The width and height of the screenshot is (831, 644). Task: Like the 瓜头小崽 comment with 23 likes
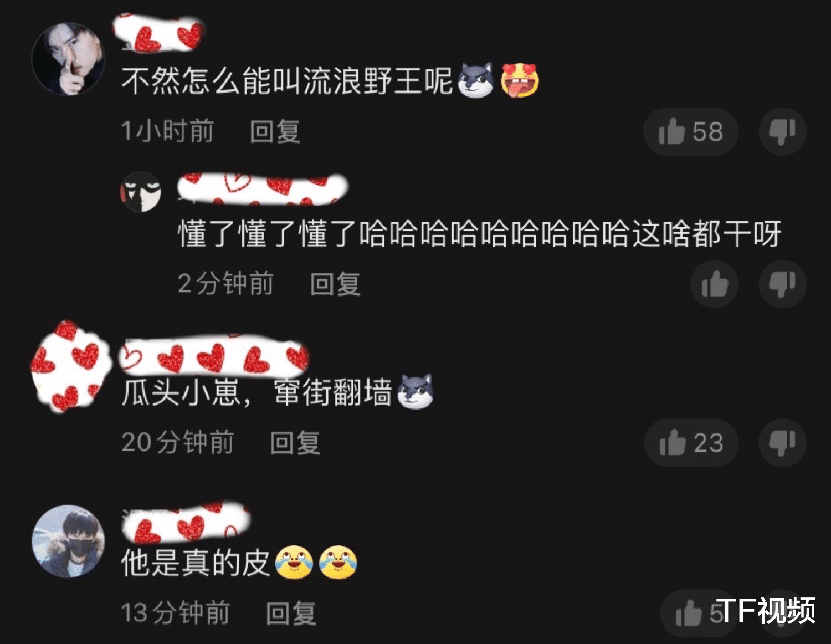coord(691,443)
